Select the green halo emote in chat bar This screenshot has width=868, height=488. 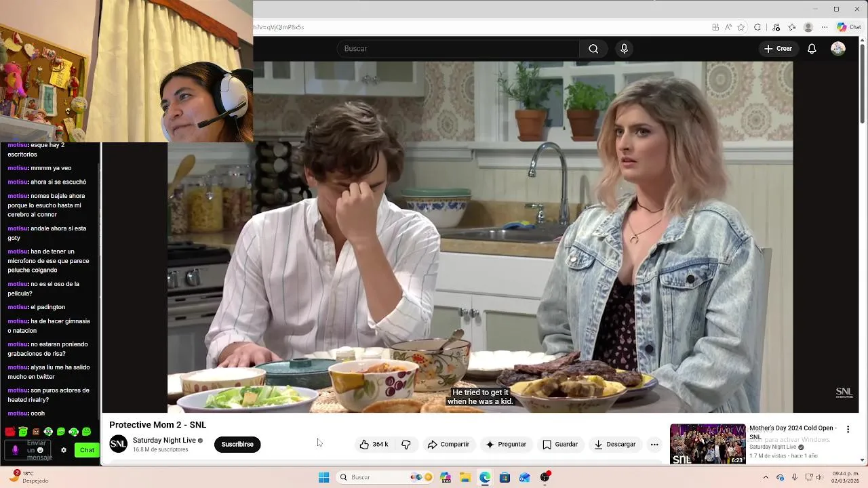tap(22, 432)
